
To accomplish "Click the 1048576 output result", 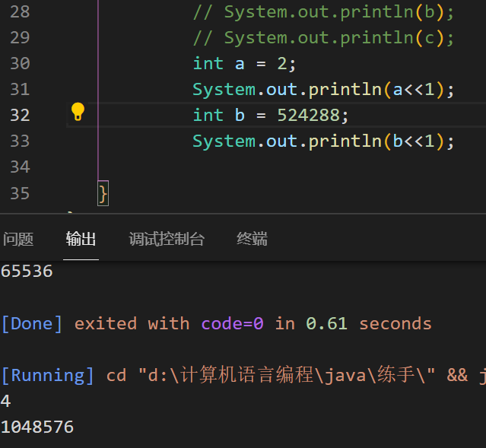I will click(x=37, y=427).
